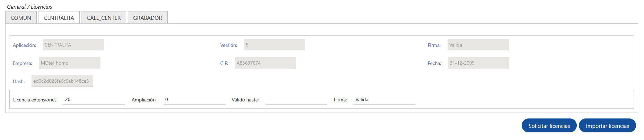Click the CIF field showing A83637074

pyautogui.click(x=265, y=63)
